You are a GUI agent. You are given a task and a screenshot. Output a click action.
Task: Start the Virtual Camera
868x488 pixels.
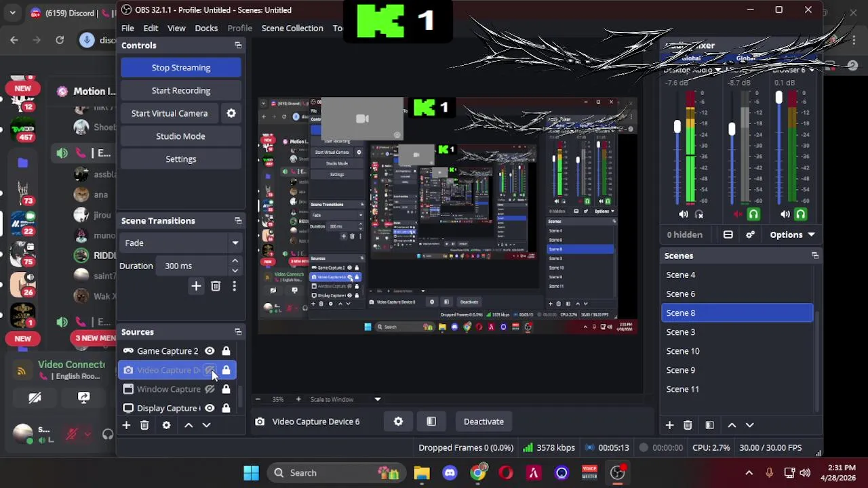coord(170,113)
